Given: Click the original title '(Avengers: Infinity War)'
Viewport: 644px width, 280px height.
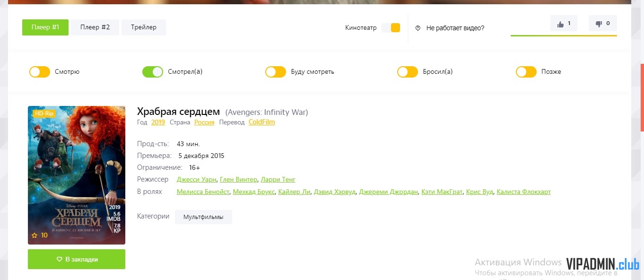Looking at the screenshot, I should pos(267,113).
